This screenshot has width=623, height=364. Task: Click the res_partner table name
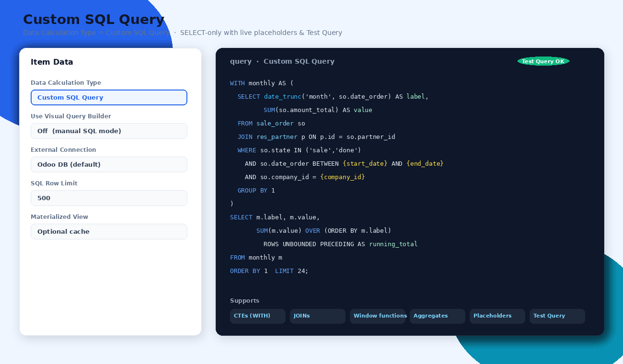tap(277, 137)
